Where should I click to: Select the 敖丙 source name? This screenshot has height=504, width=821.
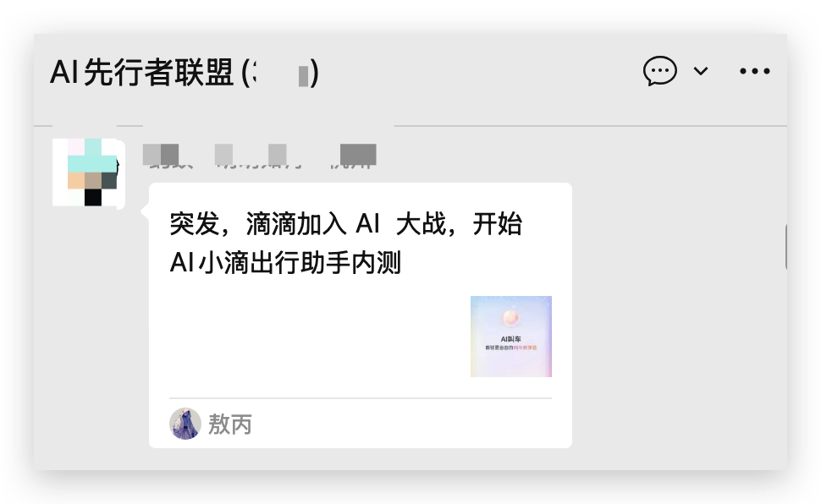tap(230, 424)
